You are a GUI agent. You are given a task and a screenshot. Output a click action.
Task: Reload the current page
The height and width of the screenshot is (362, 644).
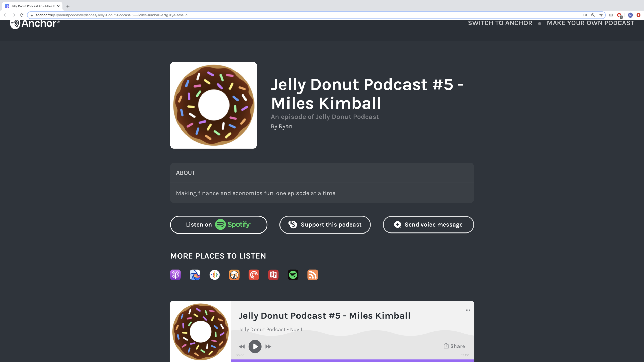tap(22, 15)
